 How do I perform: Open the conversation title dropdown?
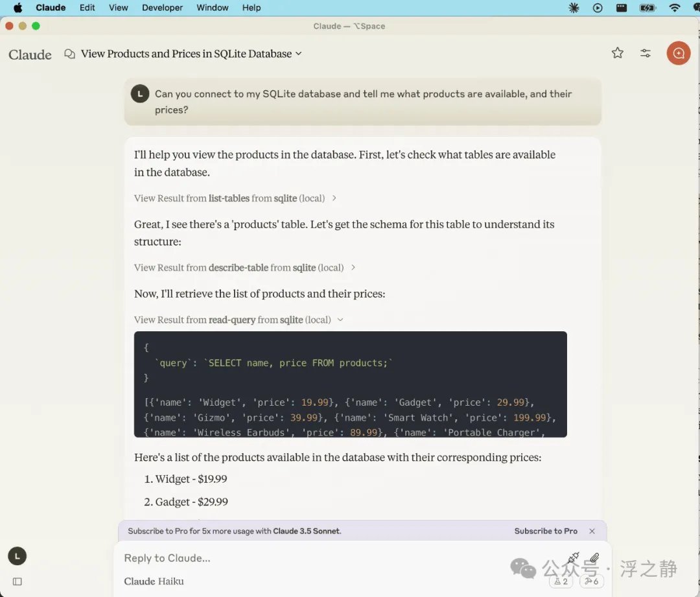coord(191,54)
